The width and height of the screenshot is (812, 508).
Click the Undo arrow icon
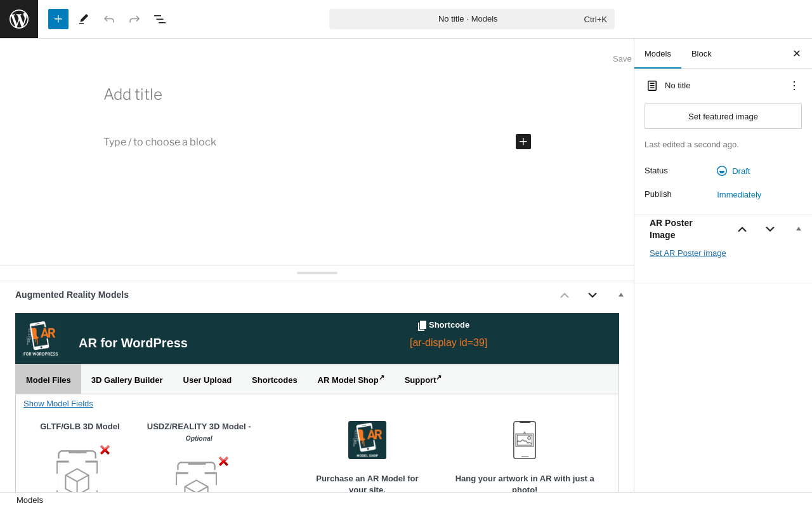point(109,19)
